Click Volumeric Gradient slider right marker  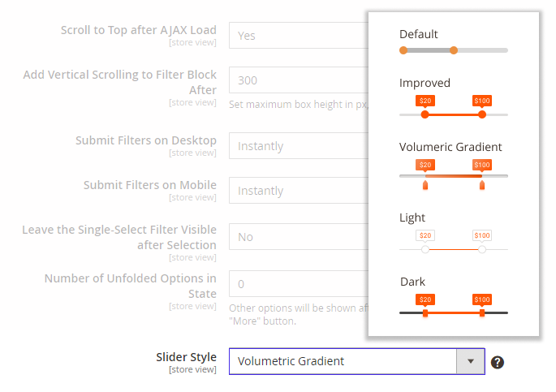point(482,186)
